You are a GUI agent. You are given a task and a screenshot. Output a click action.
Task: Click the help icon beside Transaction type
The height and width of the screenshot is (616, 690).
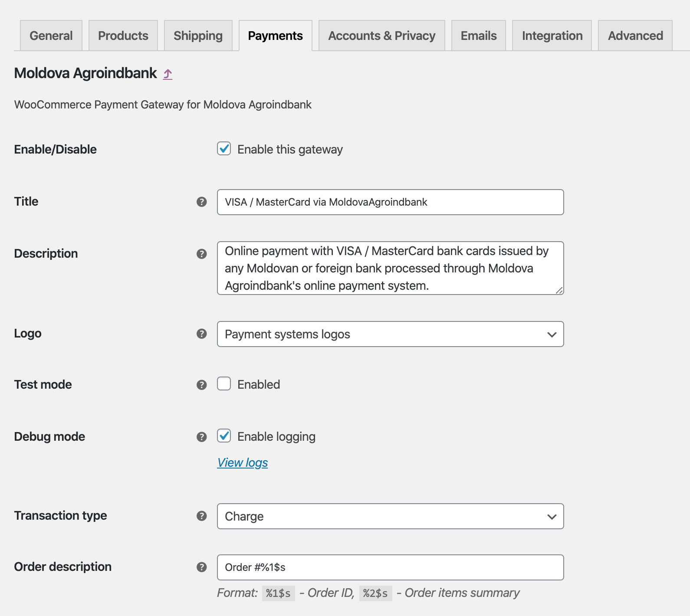pos(201,516)
